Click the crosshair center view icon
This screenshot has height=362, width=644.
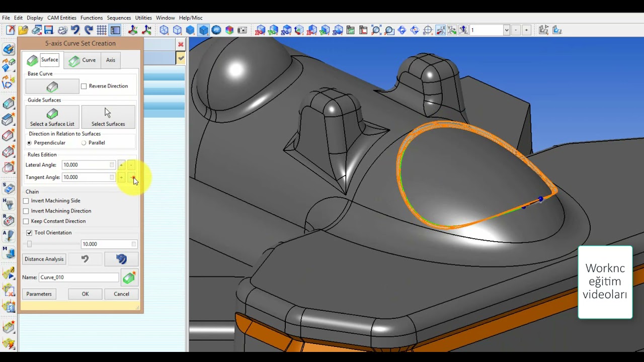coord(428,30)
